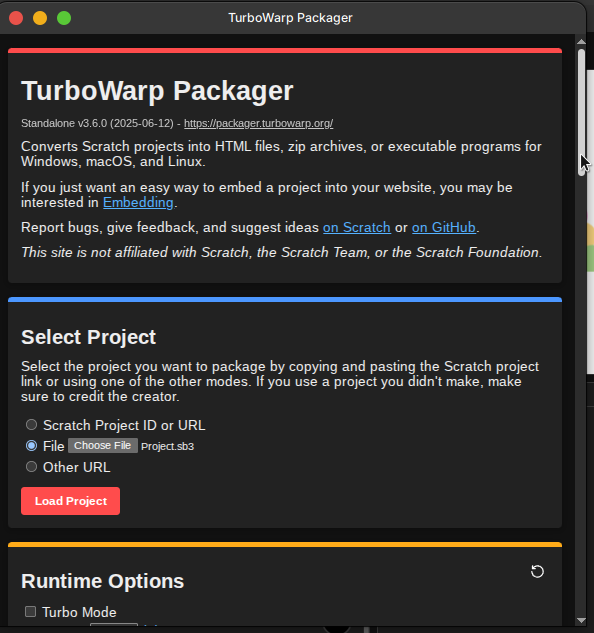Click the green maximize window button

[64, 18]
